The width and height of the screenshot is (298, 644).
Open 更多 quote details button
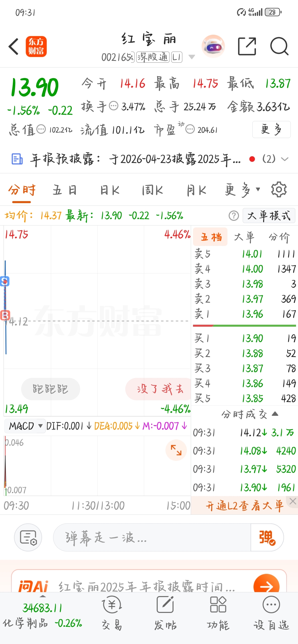coord(271,129)
